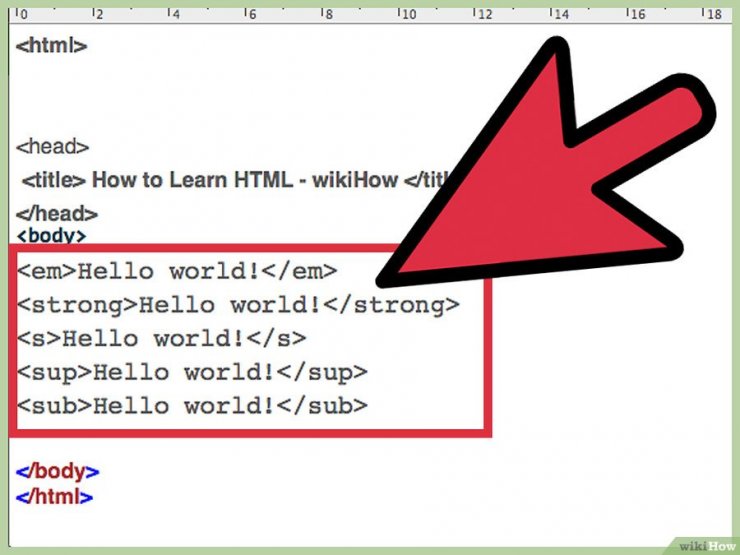The image size is (740, 555).
Task: Click the <em>Hello world!</em> line
Action: (177, 271)
